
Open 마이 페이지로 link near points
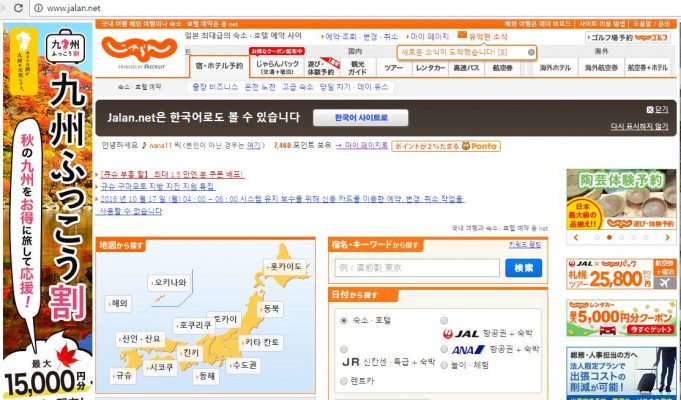pyautogui.click(x=362, y=145)
